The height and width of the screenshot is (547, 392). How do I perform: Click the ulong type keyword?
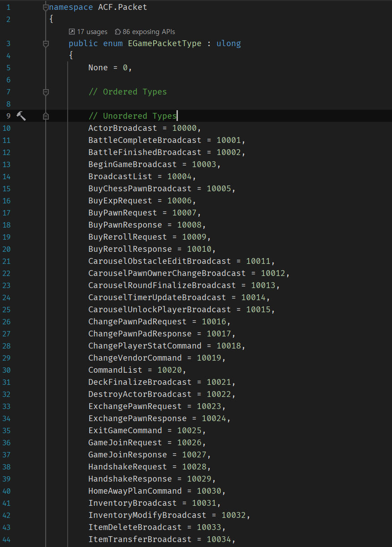click(x=228, y=43)
